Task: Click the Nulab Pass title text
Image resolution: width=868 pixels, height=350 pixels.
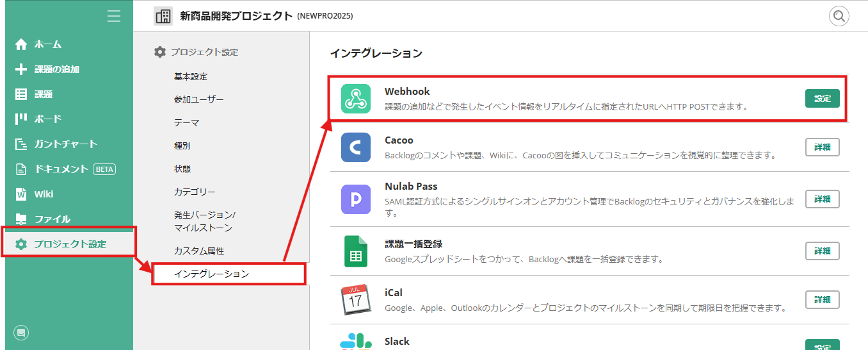Action: tap(411, 187)
